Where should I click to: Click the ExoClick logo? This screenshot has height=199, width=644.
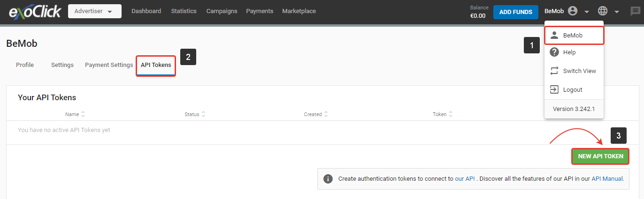tap(34, 11)
